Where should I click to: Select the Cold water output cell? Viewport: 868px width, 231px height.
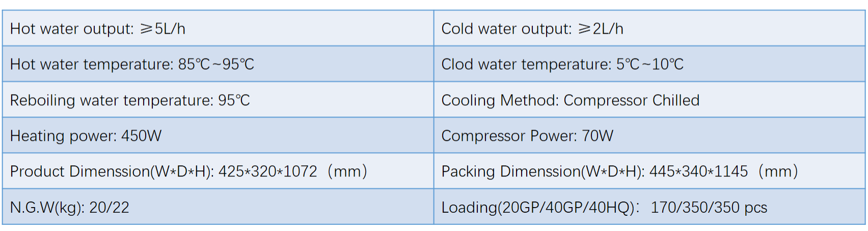point(649,28)
